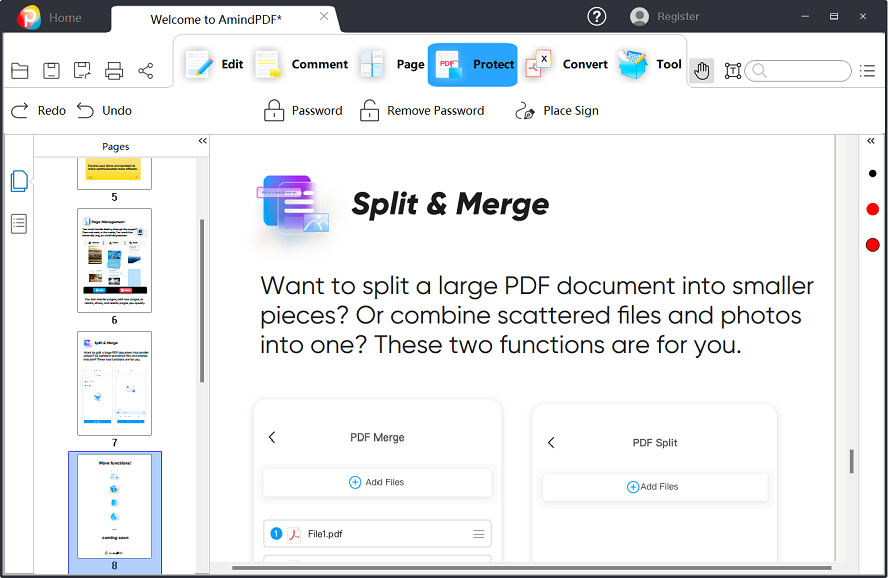Go to the Home tab
The width and height of the screenshot is (888, 578).
pos(64,16)
